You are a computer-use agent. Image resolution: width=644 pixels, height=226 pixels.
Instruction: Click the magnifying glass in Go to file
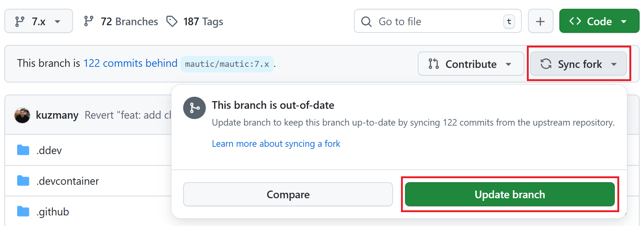click(x=366, y=22)
